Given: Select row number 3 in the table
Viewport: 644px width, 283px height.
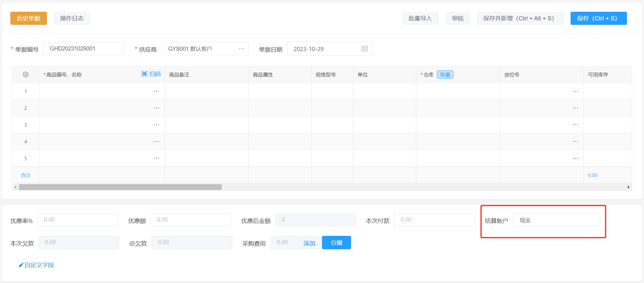Looking at the screenshot, I should coord(25,125).
